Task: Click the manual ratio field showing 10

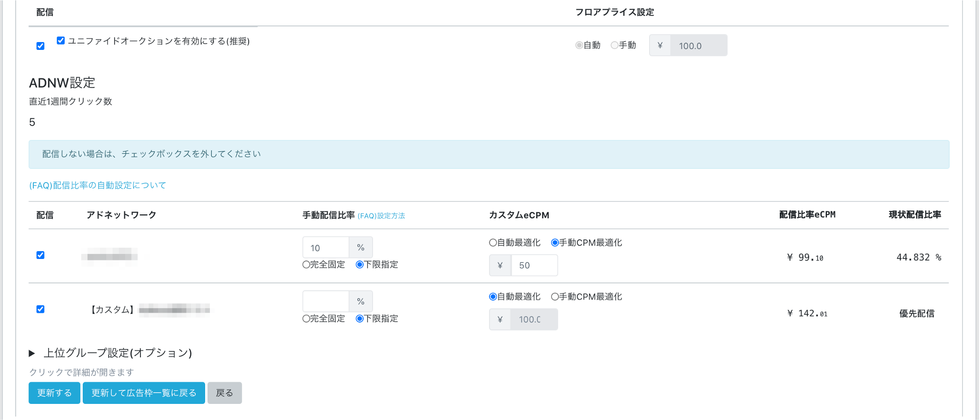Action: point(326,248)
